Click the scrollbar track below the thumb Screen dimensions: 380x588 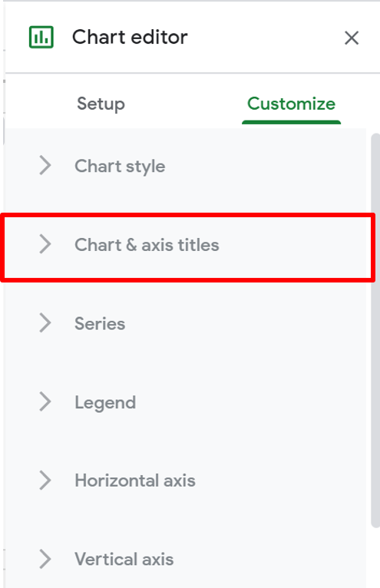[x=375, y=558]
